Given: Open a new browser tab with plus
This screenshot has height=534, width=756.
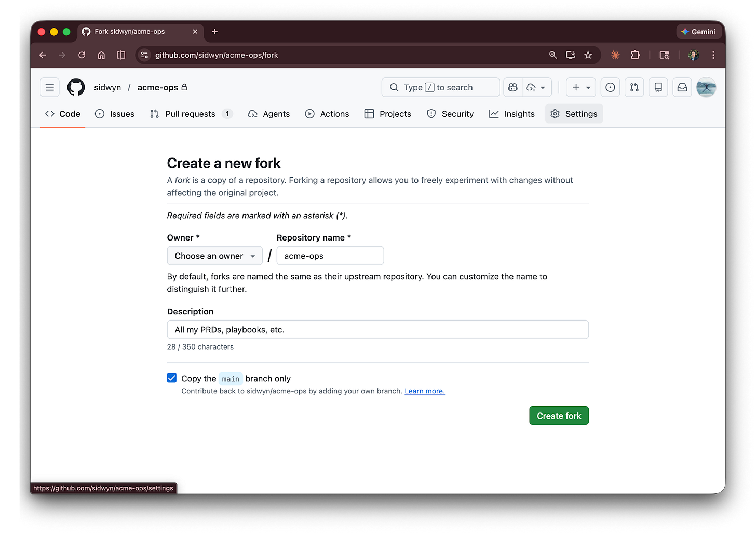Looking at the screenshot, I should click(214, 32).
